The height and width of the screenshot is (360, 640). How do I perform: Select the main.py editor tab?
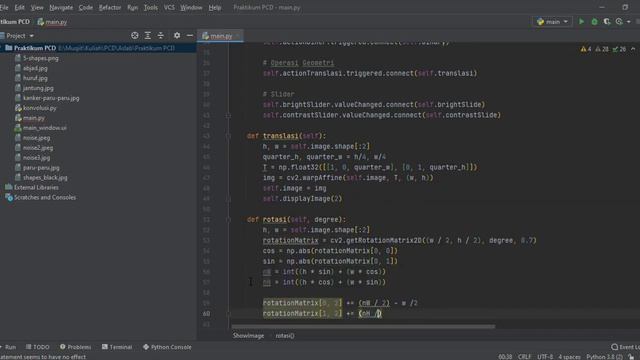click(x=221, y=36)
